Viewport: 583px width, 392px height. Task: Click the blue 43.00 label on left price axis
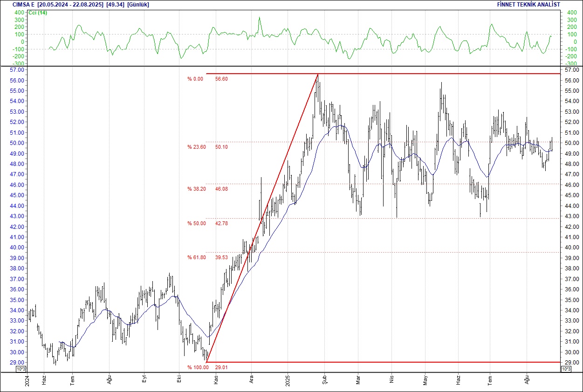point(18,216)
